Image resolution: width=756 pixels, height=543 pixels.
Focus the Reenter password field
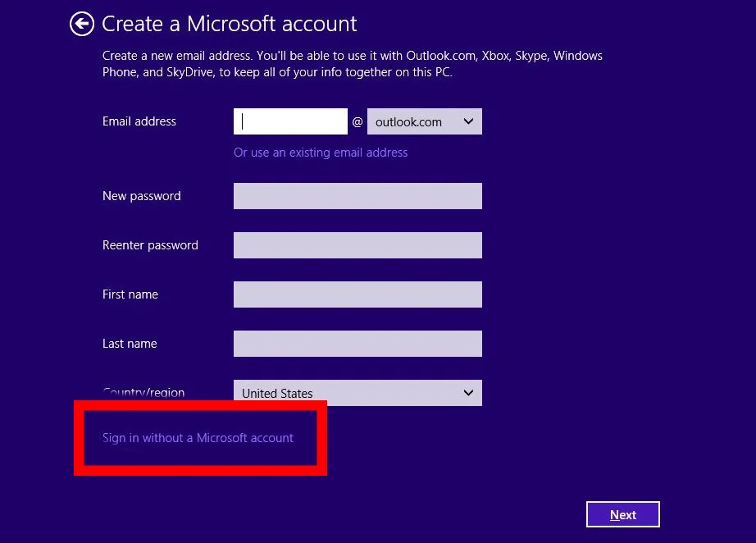pos(358,245)
